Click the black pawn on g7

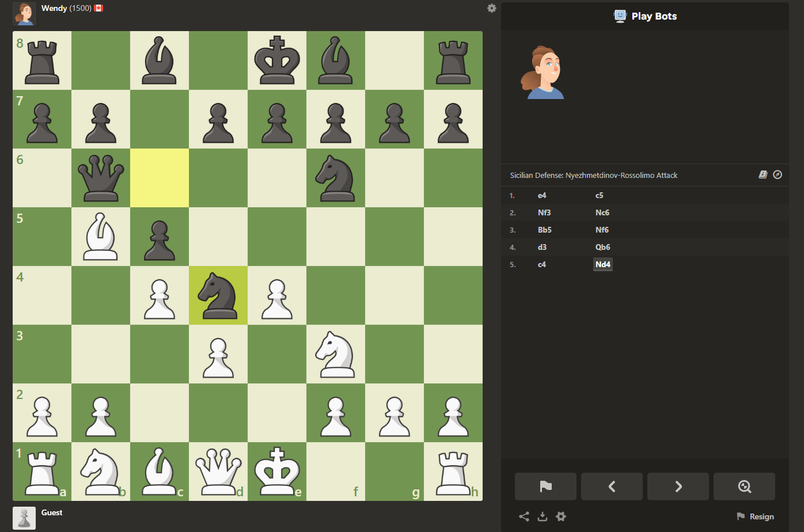pyautogui.click(x=395, y=119)
